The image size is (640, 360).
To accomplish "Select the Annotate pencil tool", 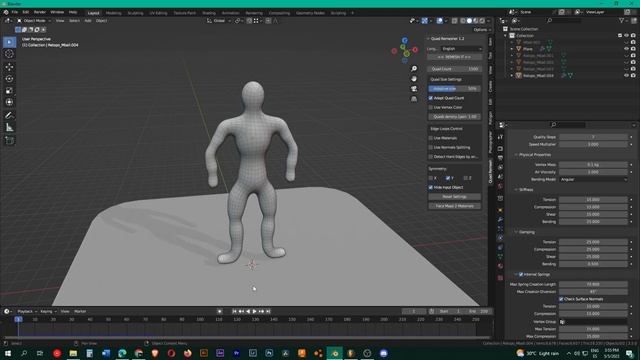I will pyautogui.click(x=9, y=116).
